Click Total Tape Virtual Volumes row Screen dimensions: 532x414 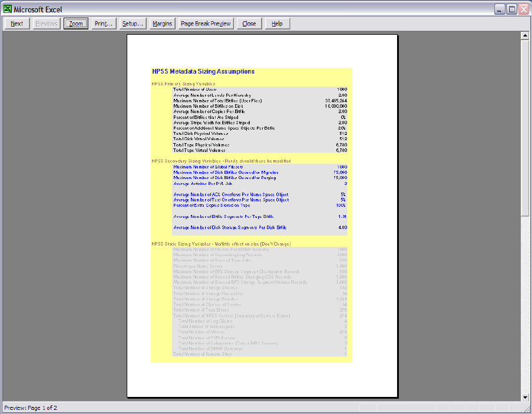pyautogui.click(x=260, y=150)
